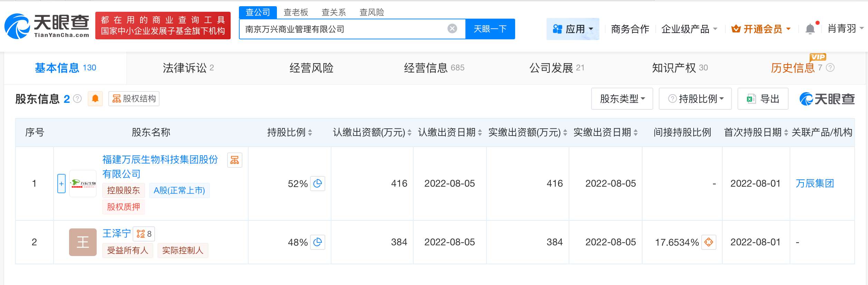View pie chart for 52% shareholding

(317, 184)
